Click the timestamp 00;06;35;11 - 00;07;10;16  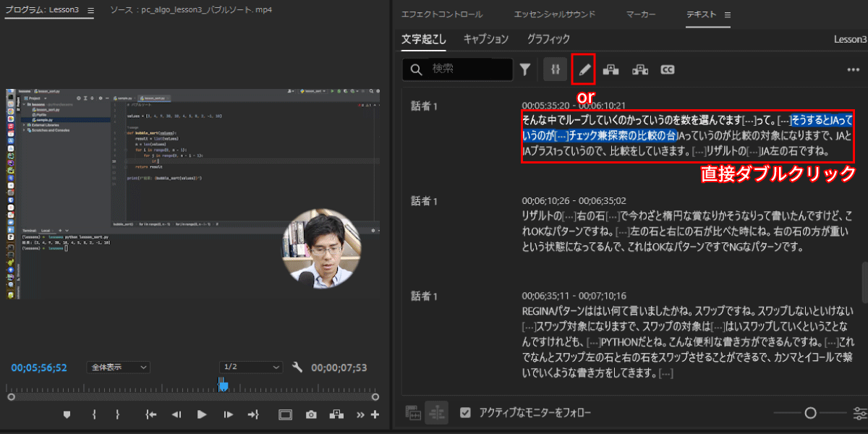[574, 297]
